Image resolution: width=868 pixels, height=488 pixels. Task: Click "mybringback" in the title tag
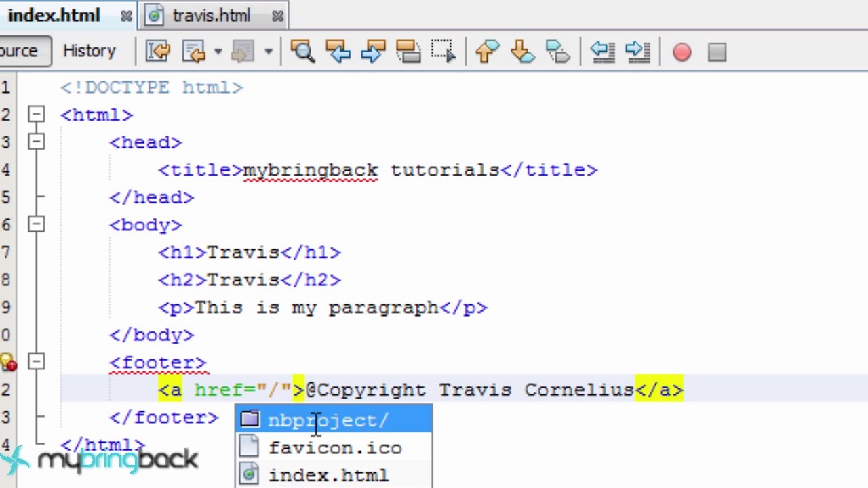(x=311, y=169)
